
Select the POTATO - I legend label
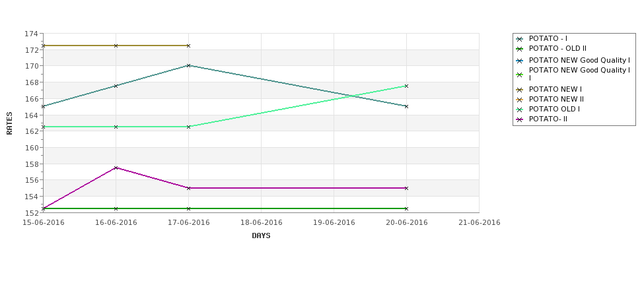(548, 38)
